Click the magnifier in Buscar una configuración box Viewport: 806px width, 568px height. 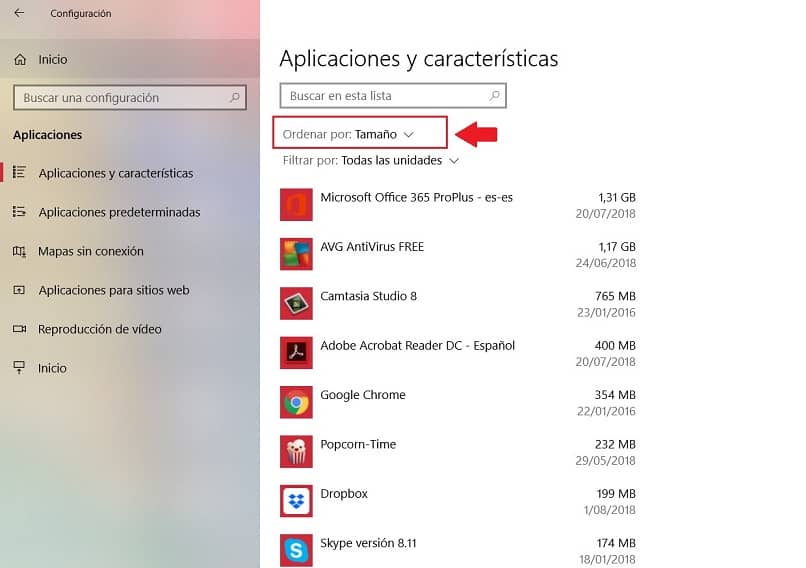(x=234, y=97)
